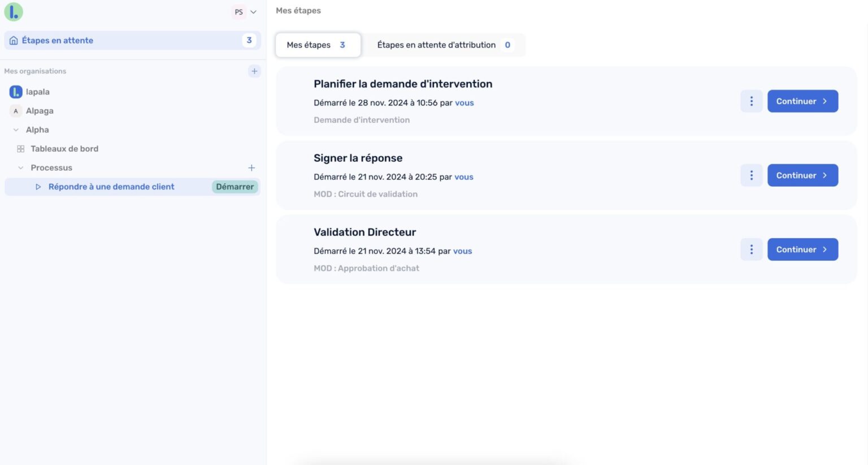Add a new organisation with plus icon
868x465 pixels.
click(x=254, y=71)
